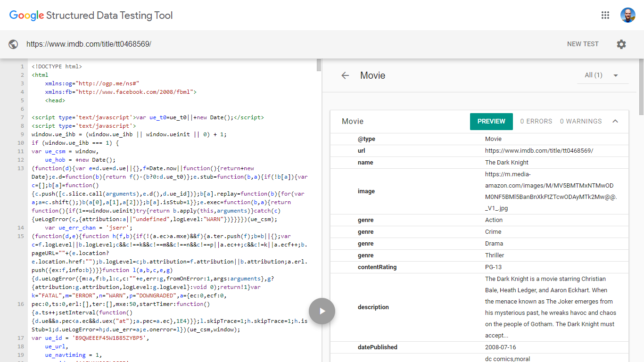Select the 0 ERRORS label
The image size is (644, 362).
[536, 121]
